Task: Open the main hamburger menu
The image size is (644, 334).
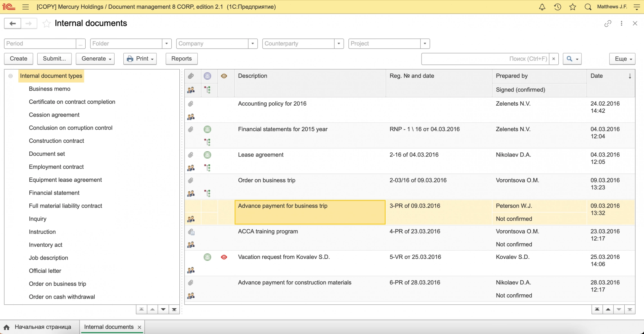Action: tap(25, 7)
